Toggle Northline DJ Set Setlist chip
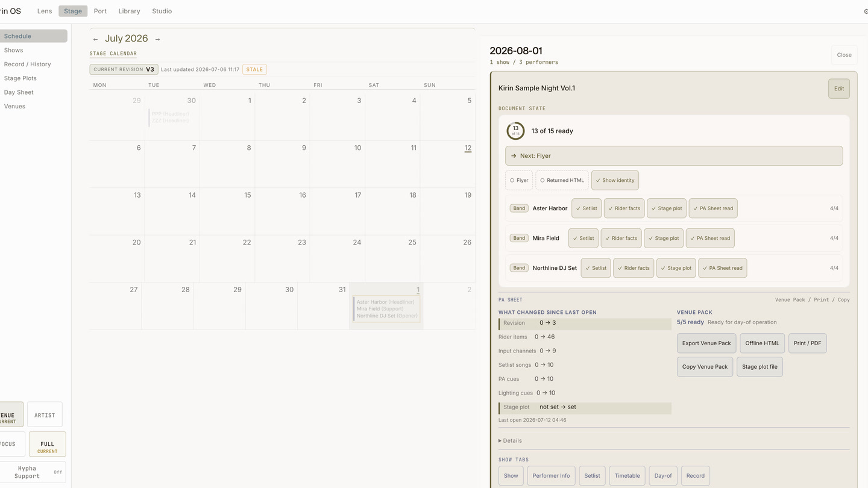Screen dimensions: 868x488 (x=596, y=268)
